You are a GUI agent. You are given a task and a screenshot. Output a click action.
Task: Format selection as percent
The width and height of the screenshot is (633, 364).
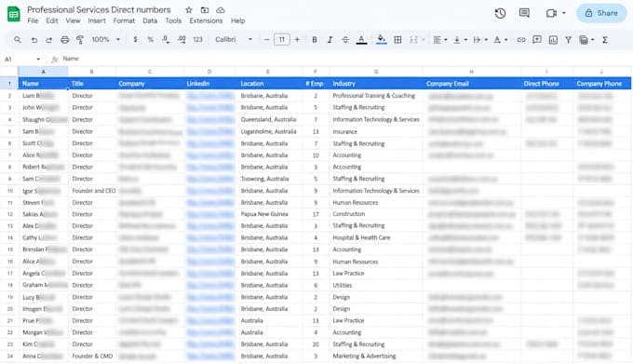(x=150, y=39)
